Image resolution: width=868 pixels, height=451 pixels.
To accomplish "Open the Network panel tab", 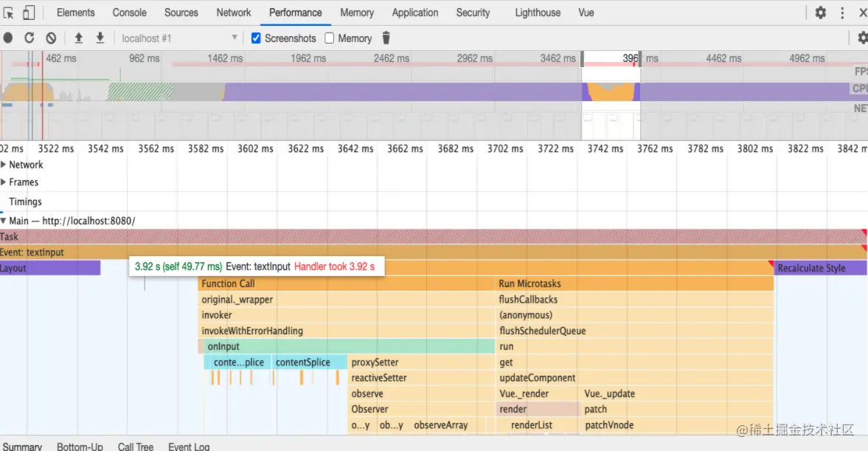I will 234,13.
